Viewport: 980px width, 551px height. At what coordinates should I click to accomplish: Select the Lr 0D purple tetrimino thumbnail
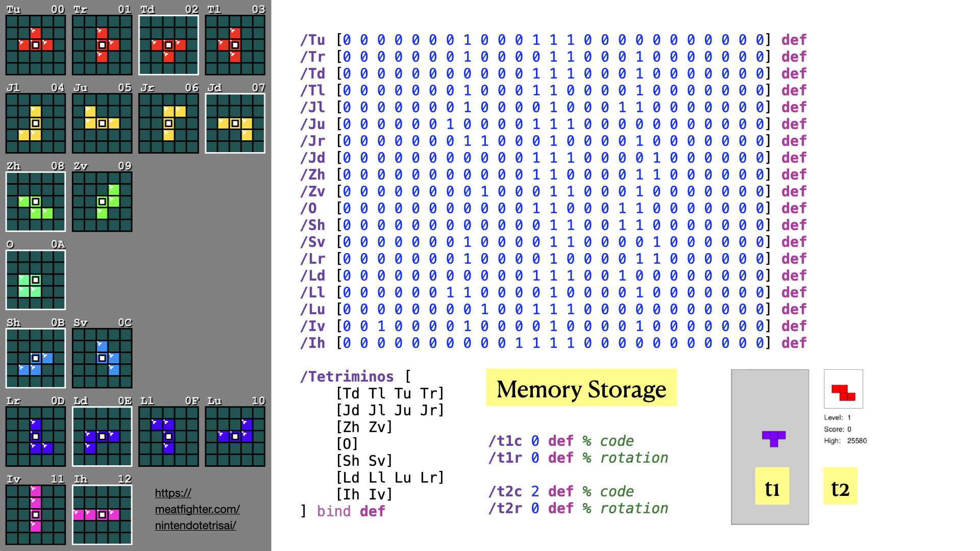36,436
